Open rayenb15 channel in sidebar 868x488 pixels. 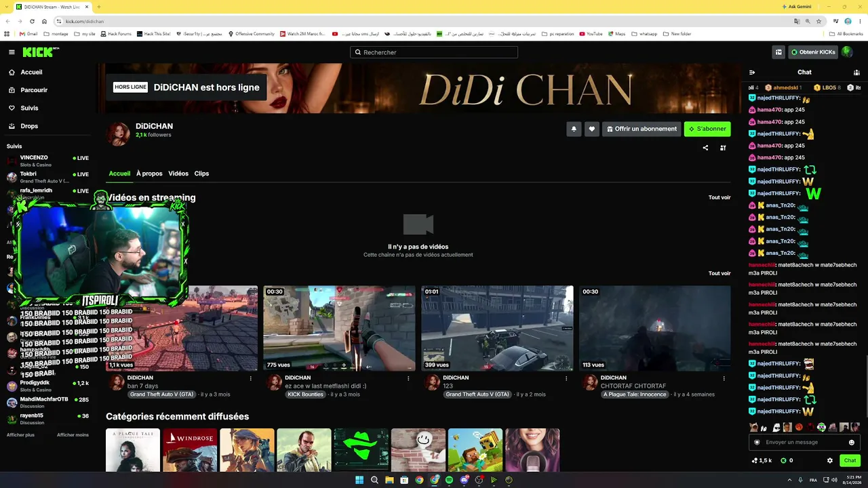tap(47, 418)
